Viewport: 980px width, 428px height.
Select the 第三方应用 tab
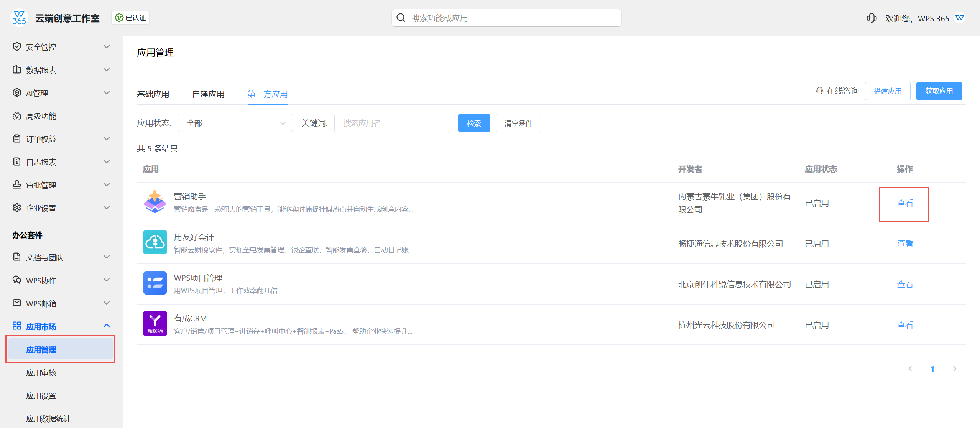click(268, 94)
